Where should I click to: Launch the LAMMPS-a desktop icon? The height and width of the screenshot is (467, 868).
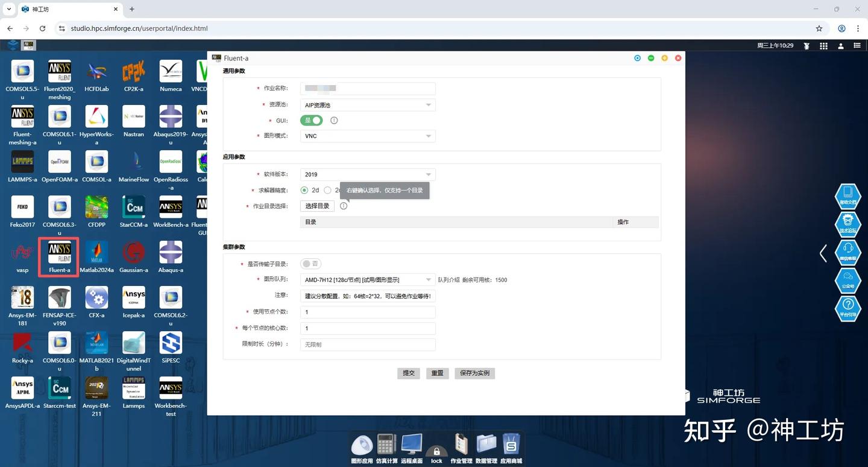pos(23,162)
